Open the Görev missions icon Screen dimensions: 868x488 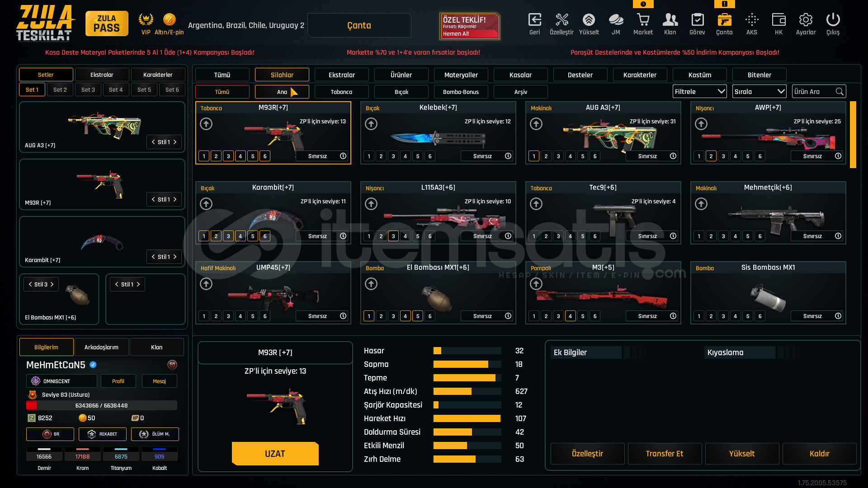coord(697,20)
